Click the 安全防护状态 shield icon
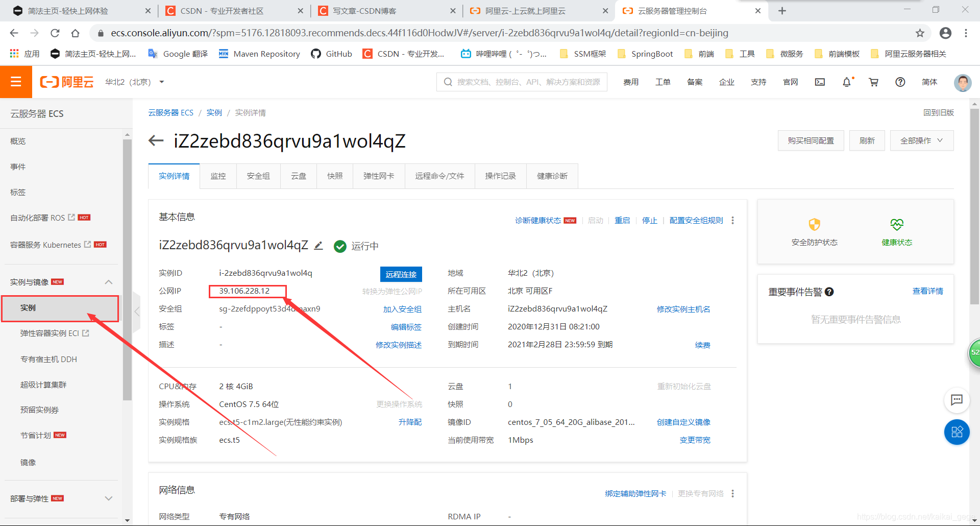Screen dimensions: 980x526 pyautogui.click(x=814, y=224)
